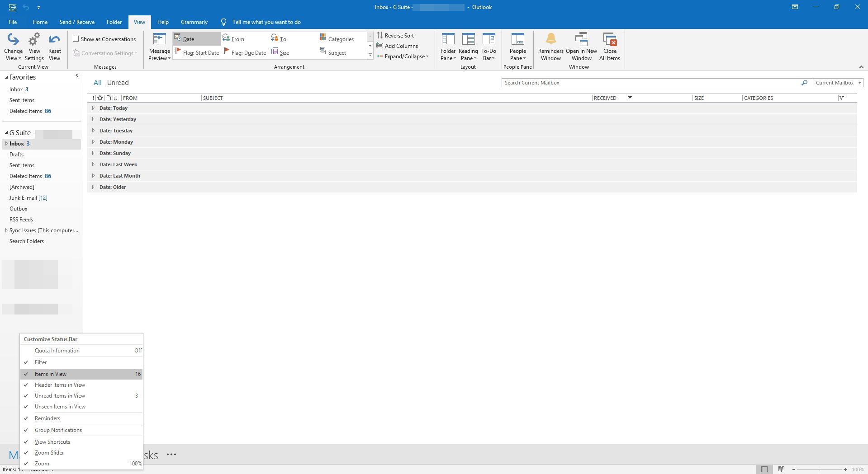Expand the Date: Last Week group
The width and height of the screenshot is (868, 474).
(x=93, y=164)
